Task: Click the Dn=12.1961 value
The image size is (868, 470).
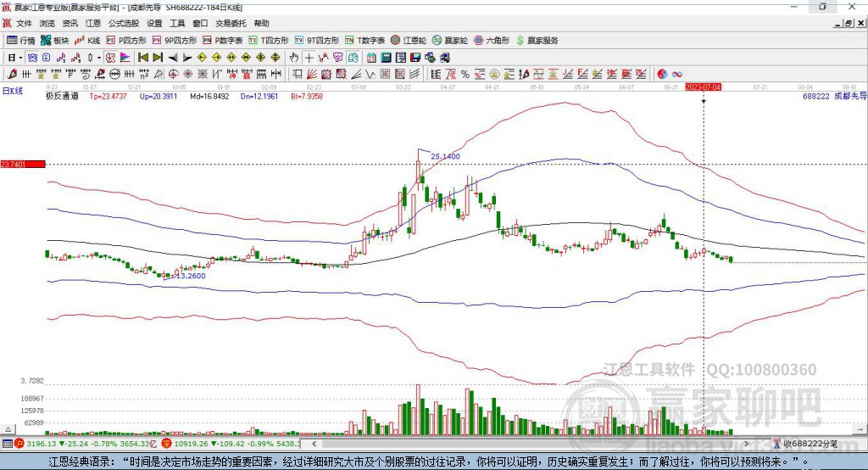Action: [259, 96]
